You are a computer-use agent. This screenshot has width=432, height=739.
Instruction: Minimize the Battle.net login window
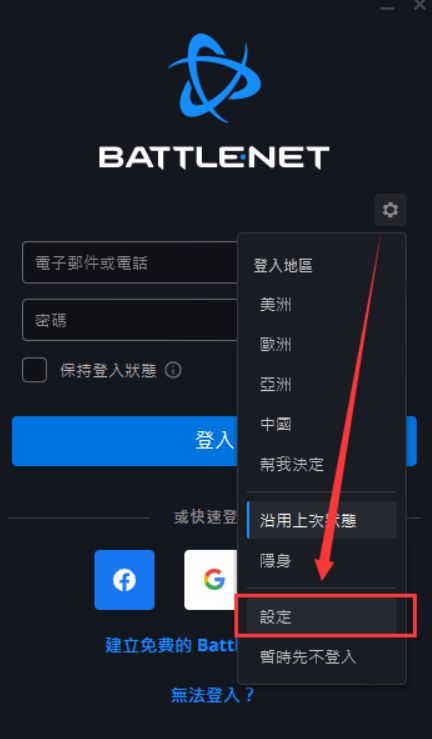[387, 7]
